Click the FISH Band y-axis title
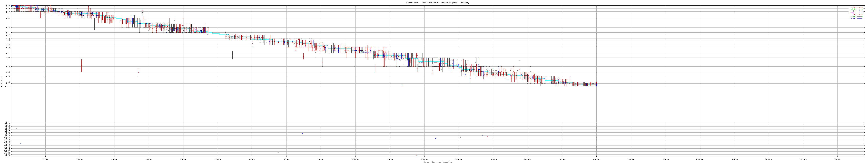The image size is (868, 163). point(2,81)
